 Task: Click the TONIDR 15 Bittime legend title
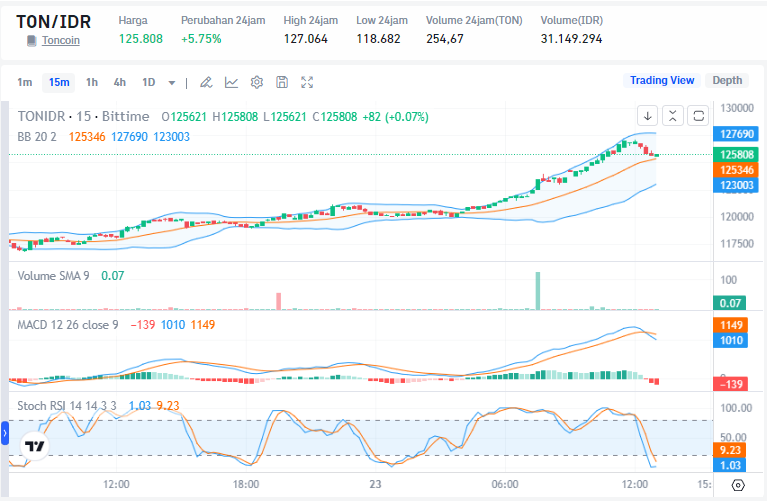(x=84, y=116)
